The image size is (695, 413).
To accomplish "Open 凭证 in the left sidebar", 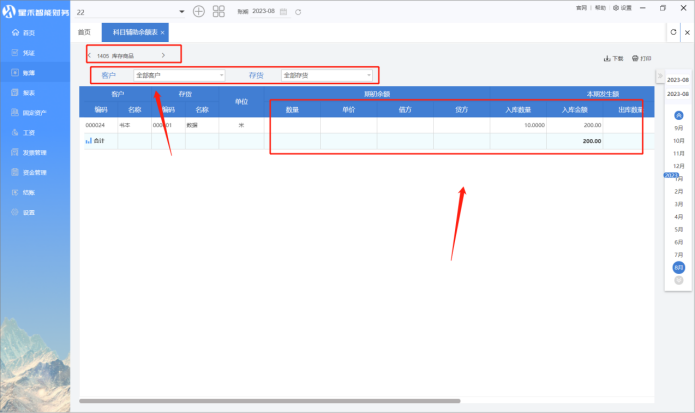I will [28, 52].
